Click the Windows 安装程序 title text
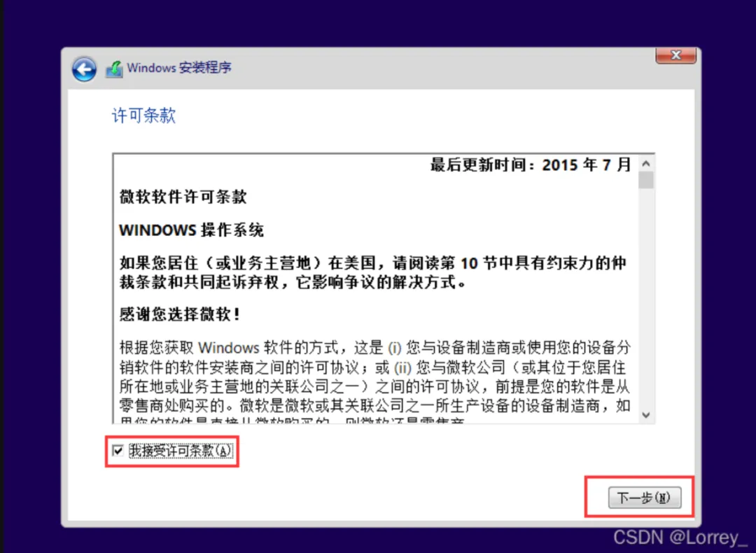The height and width of the screenshot is (553, 756). pos(179,67)
